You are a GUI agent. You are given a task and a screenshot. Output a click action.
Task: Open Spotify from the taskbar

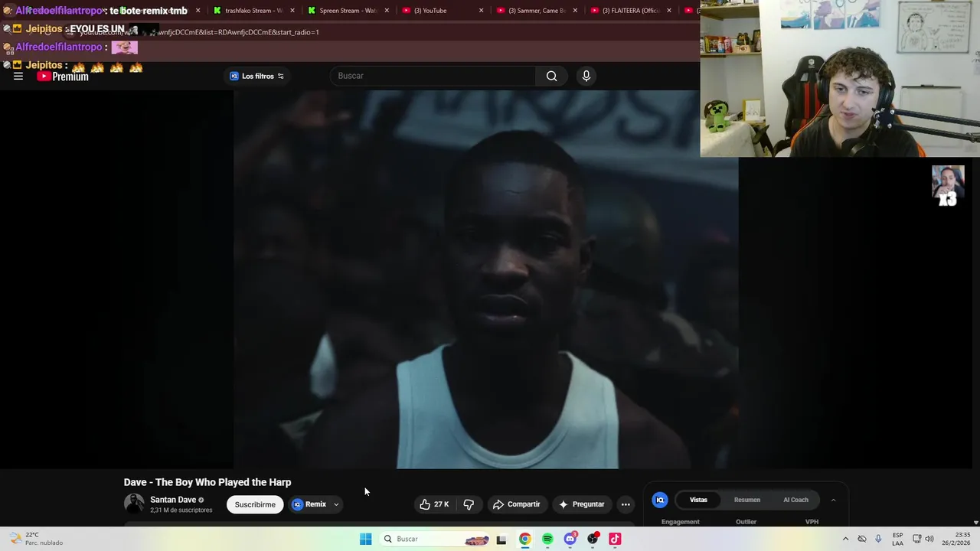(x=547, y=540)
